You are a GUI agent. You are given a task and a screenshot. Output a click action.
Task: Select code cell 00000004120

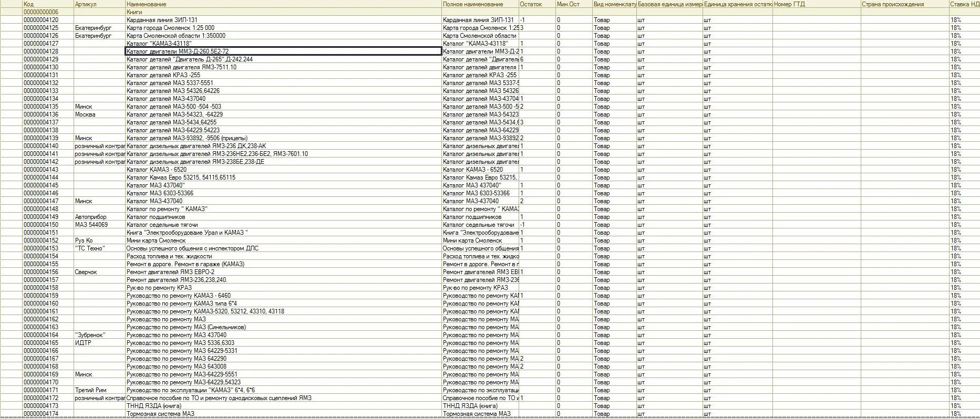[x=48, y=20]
